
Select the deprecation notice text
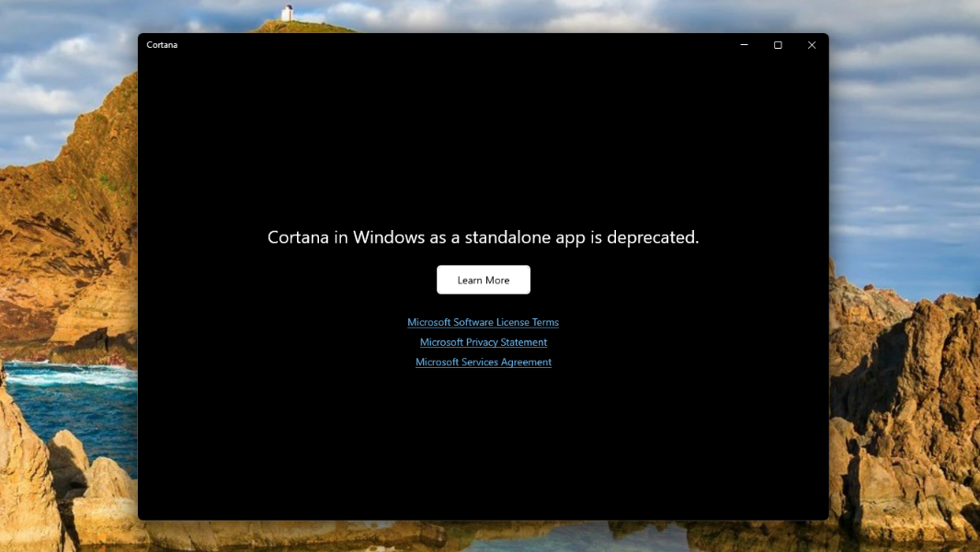[483, 236]
